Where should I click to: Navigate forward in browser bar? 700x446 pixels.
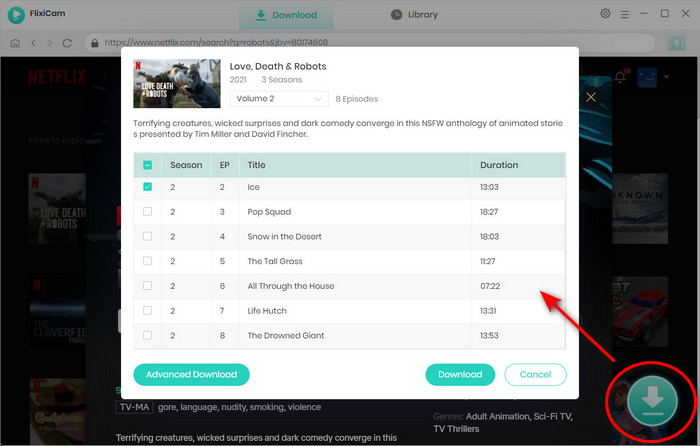[x=50, y=43]
